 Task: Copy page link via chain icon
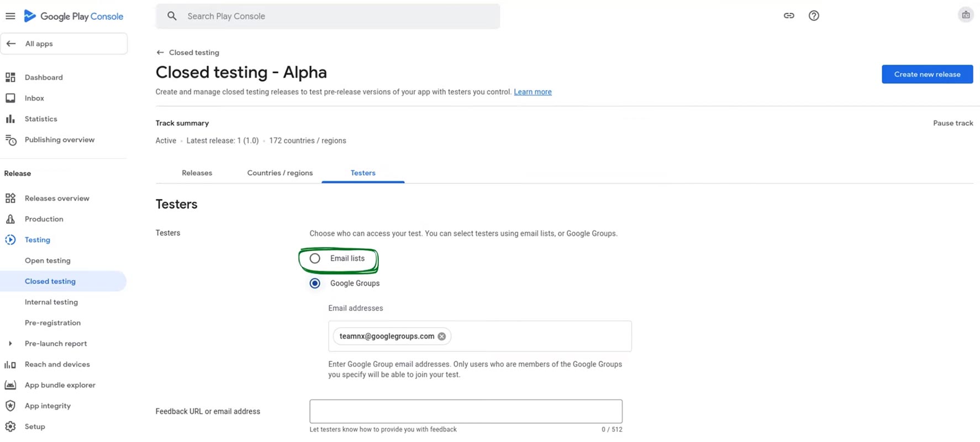tap(789, 15)
